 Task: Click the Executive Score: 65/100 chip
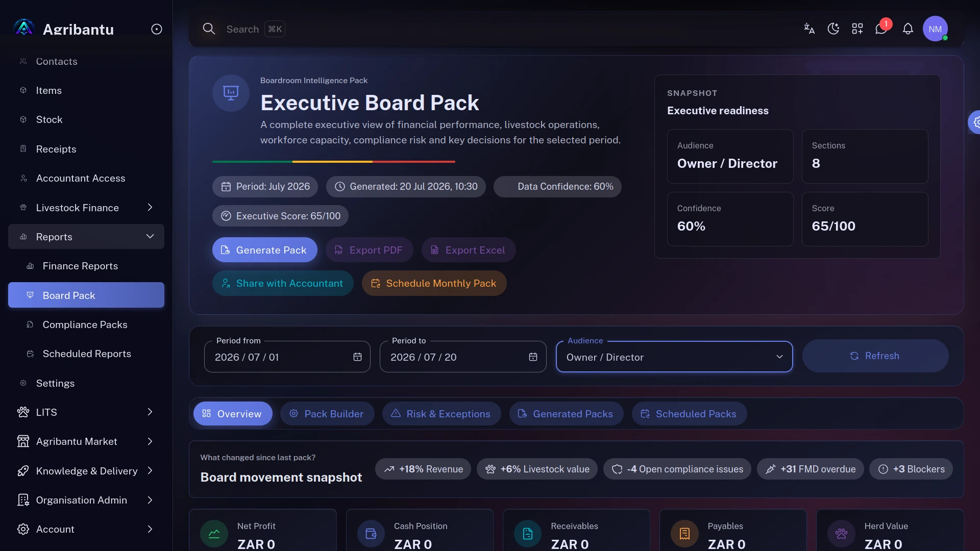(x=280, y=216)
